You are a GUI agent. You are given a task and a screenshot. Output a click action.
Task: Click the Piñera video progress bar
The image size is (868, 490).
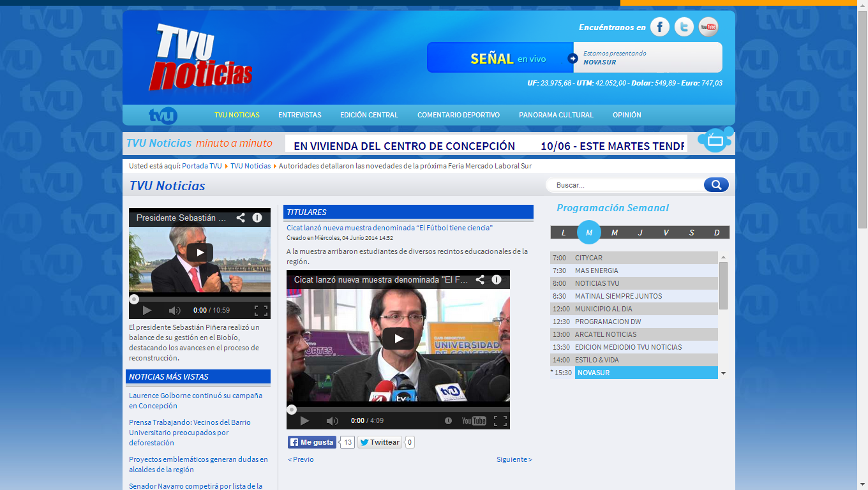(200, 299)
